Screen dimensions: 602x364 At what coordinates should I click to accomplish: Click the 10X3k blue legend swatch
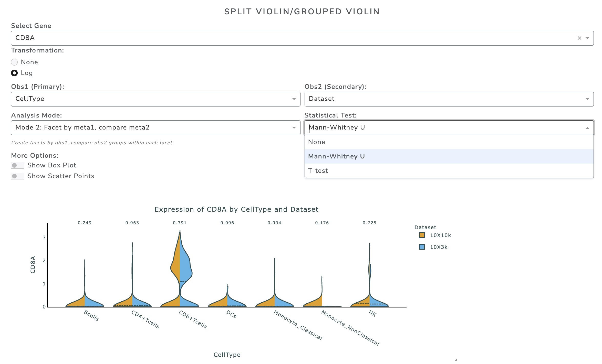coord(422,247)
